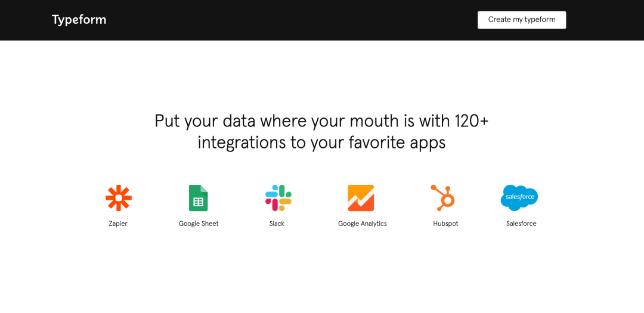Open the Zapier text label
Viewport: 644px width, 313px height.
tap(118, 224)
